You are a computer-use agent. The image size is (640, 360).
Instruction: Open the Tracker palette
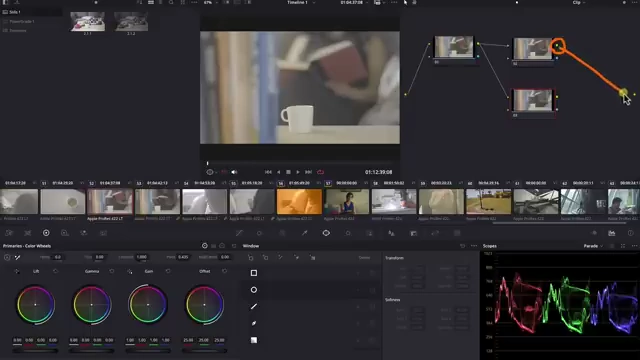tap(348, 233)
